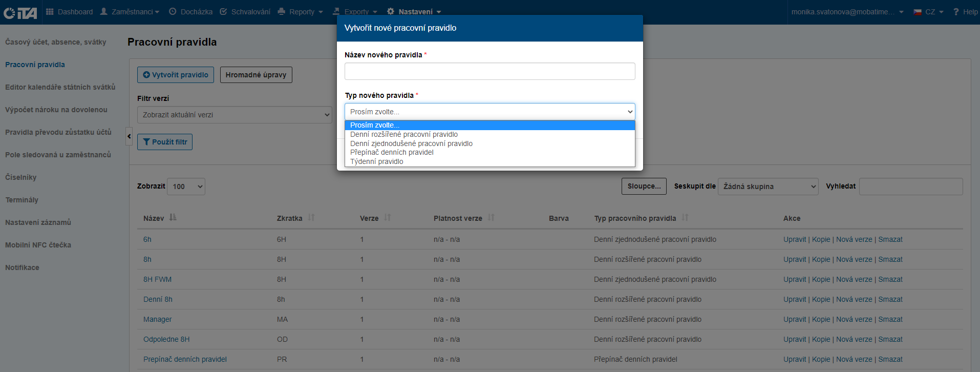The height and width of the screenshot is (372, 980).
Task: Click the CITA logo icon
Action: [x=20, y=12]
